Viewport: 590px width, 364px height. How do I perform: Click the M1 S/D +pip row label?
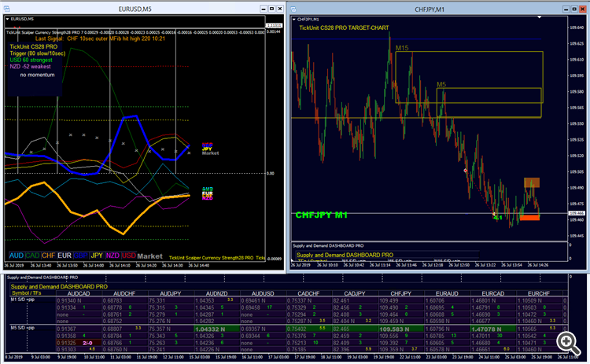[23, 300]
